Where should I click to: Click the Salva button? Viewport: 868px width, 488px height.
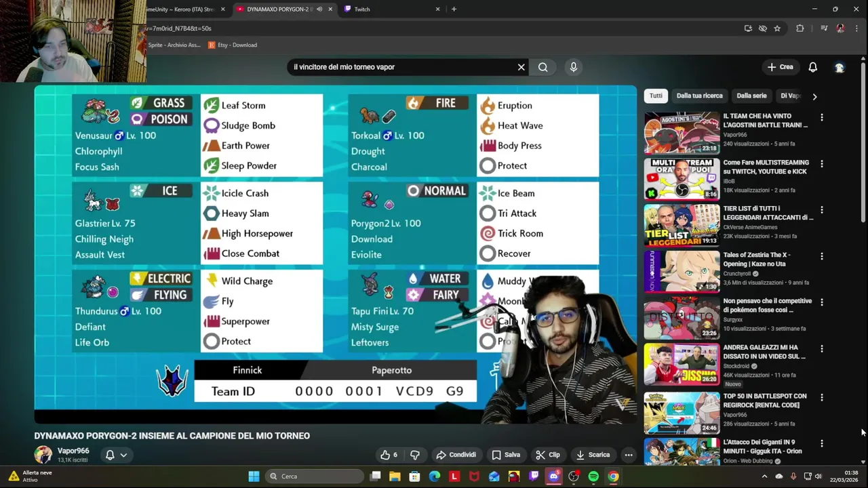click(506, 455)
